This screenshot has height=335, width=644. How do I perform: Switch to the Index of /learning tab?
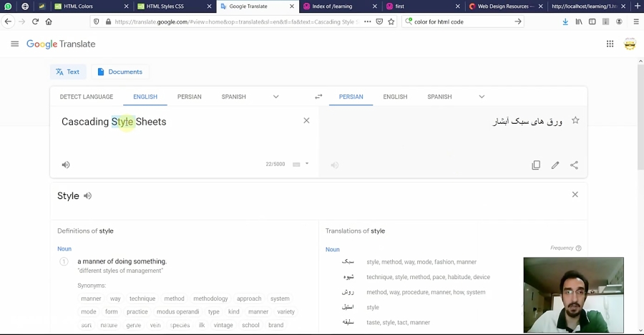[340, 6]
